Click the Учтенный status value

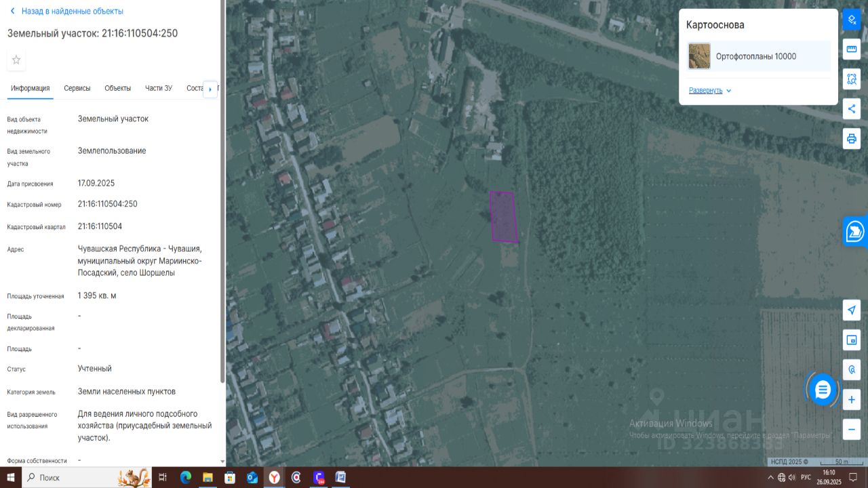click(x=95, y=369)
